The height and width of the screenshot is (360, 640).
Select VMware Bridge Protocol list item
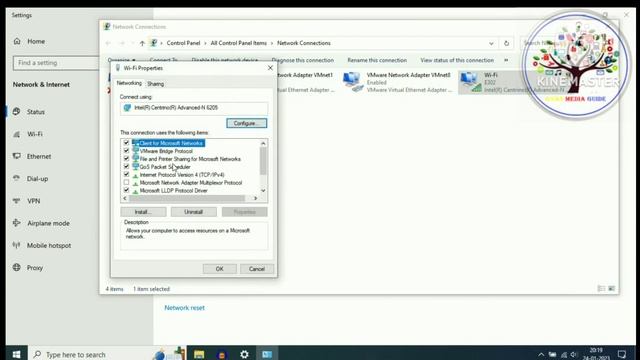[166, 151]
